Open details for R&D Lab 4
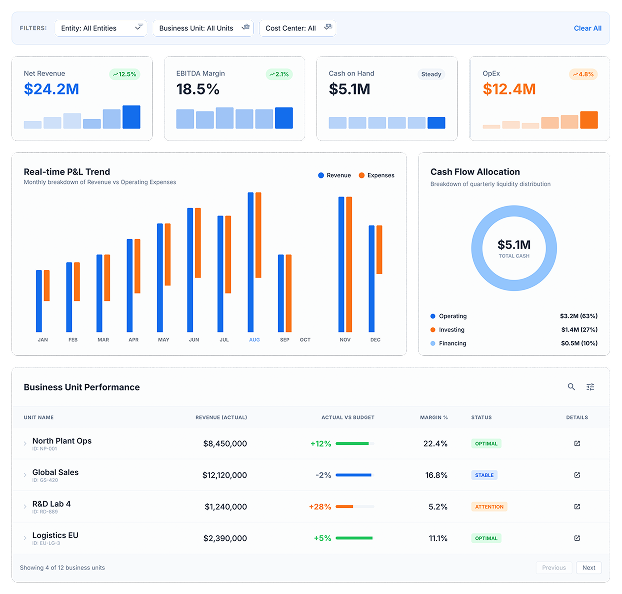This screenshot has height=594, width=622. coord(577,506)
